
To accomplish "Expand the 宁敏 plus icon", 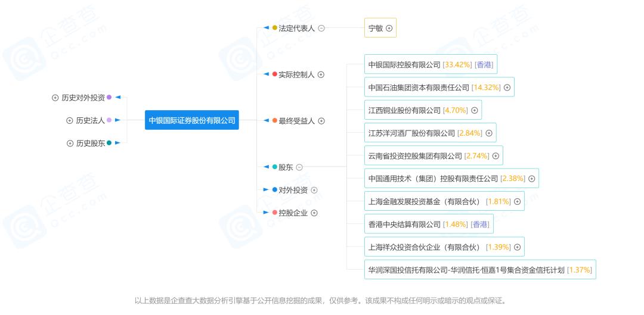I will [389, 29].
